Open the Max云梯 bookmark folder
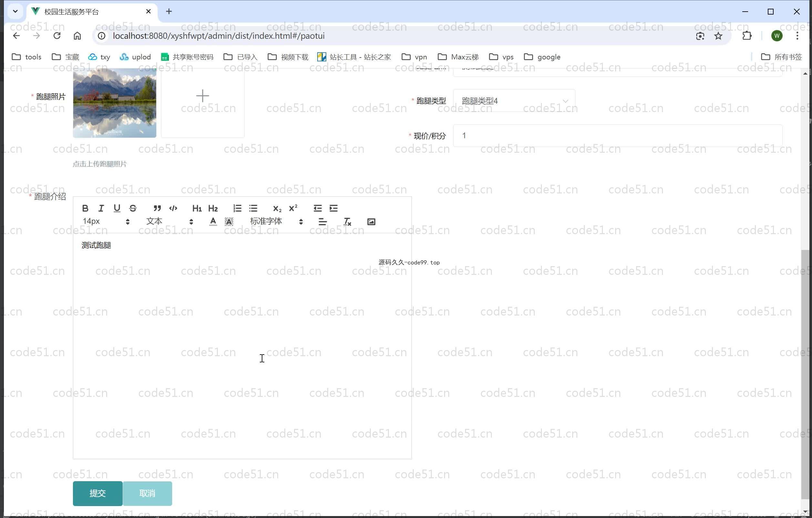Viewport: 812px width, 518px height. (x=458, y=57)
